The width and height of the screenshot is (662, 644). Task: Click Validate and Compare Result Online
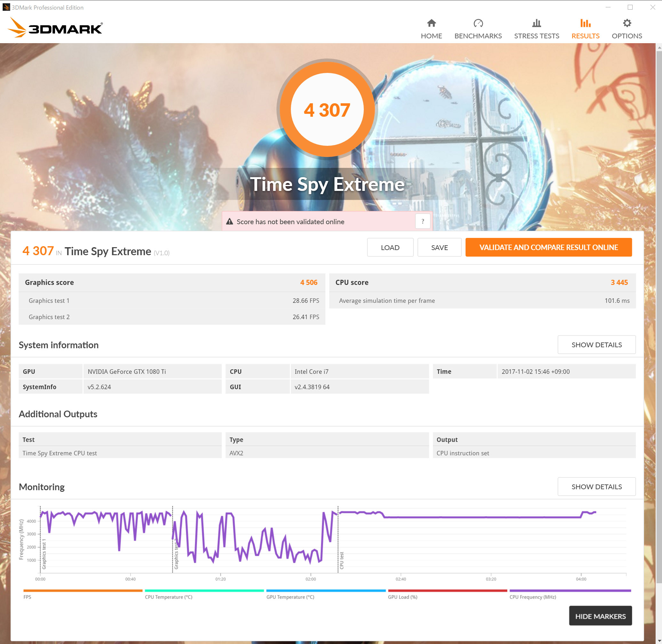point(548,247)
